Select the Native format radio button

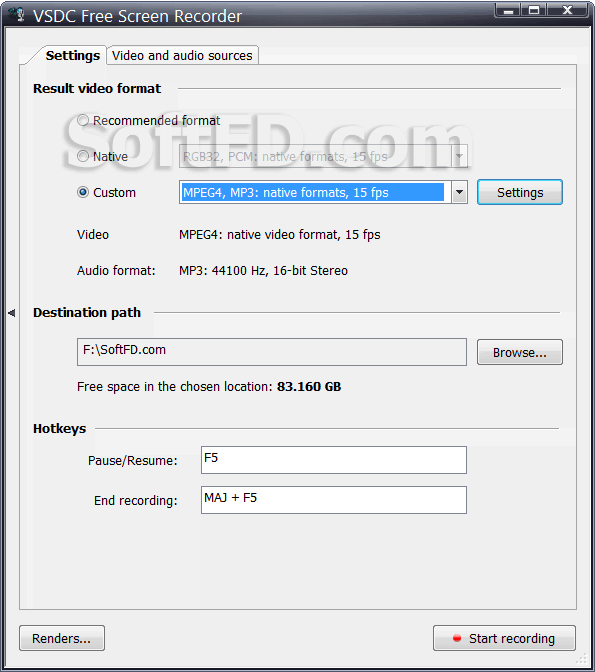coord(83,156)
